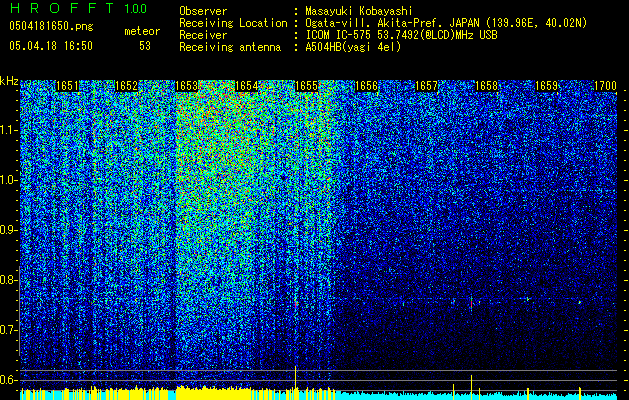Screen dimensions: 629x400
Task: Click the 0.8 kHz axis label
Action: [8, 280]
